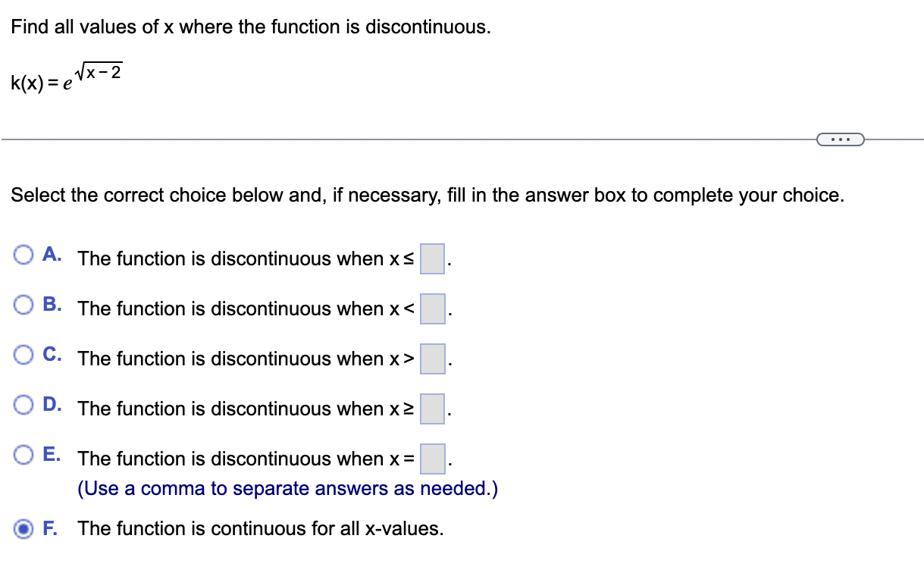Select radio button for choice C
Viewport: 924px width, 570px height.
tap(24, 353)
